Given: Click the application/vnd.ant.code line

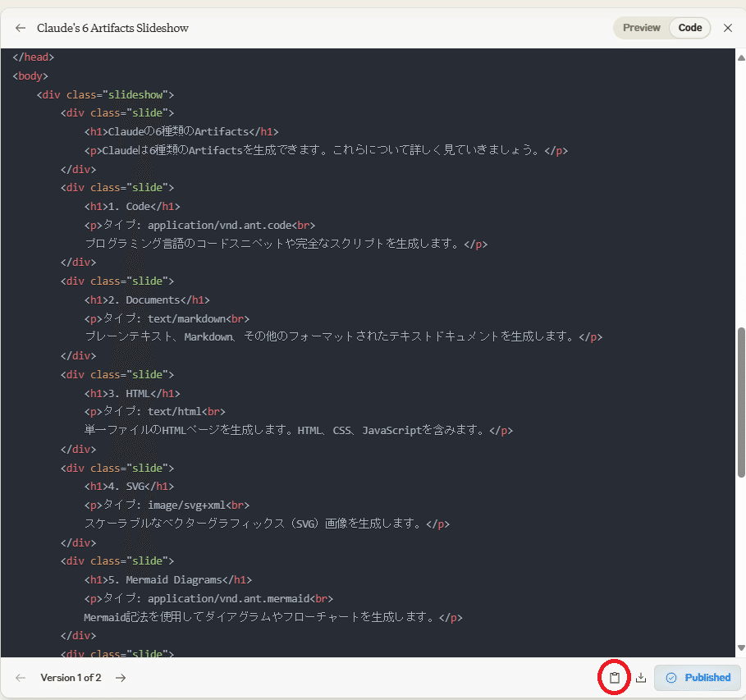Looking at the screenshot, I should tap(199, 225).
